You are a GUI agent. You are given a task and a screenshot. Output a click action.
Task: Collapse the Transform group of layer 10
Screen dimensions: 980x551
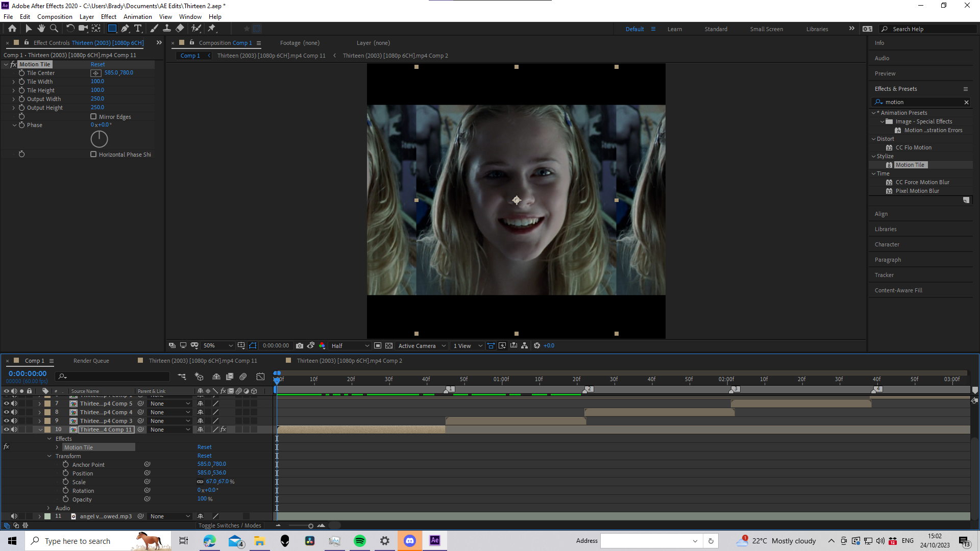[50, 456]
